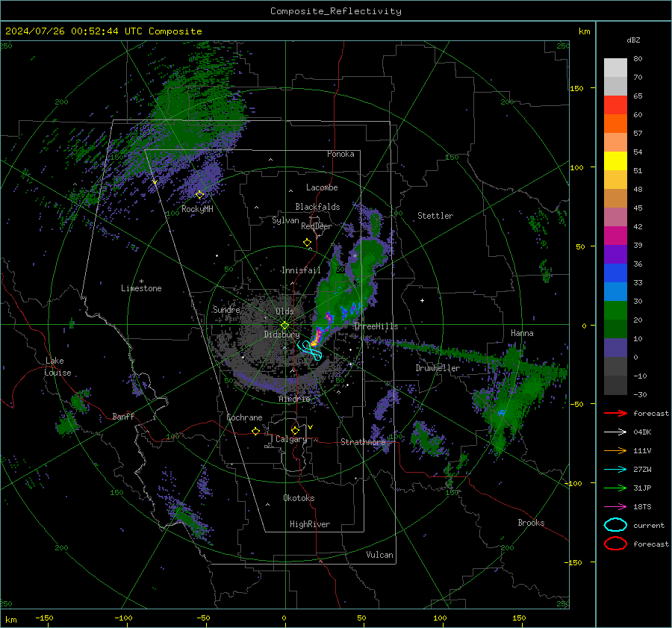Pick the blue 33-36 dBZ color swatch

click(615, 273)
